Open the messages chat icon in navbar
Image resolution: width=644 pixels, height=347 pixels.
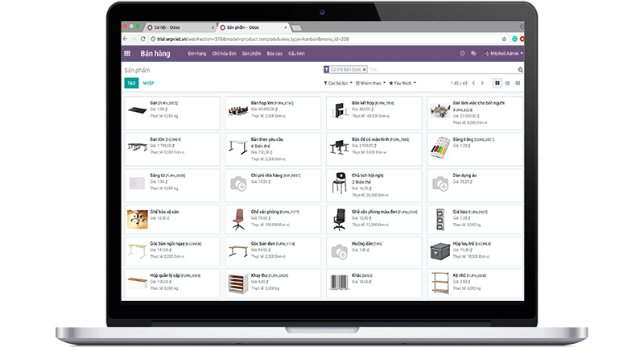[473, 54]
